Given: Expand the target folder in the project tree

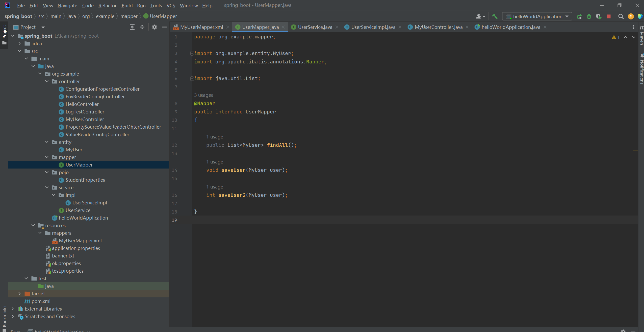Looking at the screenshot, I should pos(19,294).
